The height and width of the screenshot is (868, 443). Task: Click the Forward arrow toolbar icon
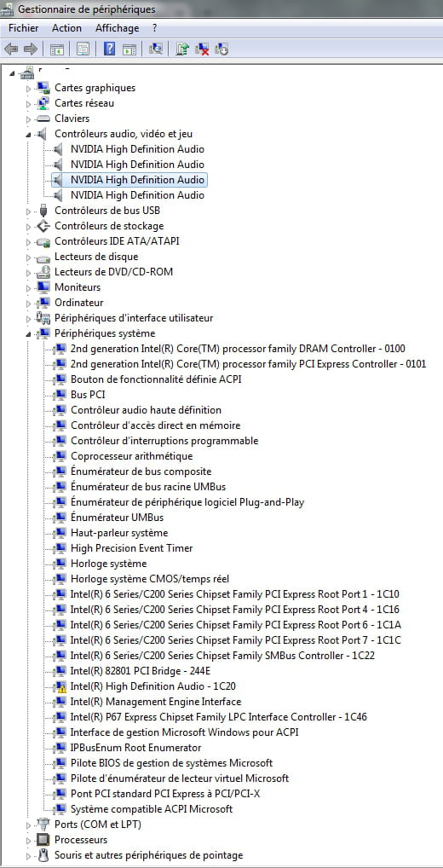31,49
